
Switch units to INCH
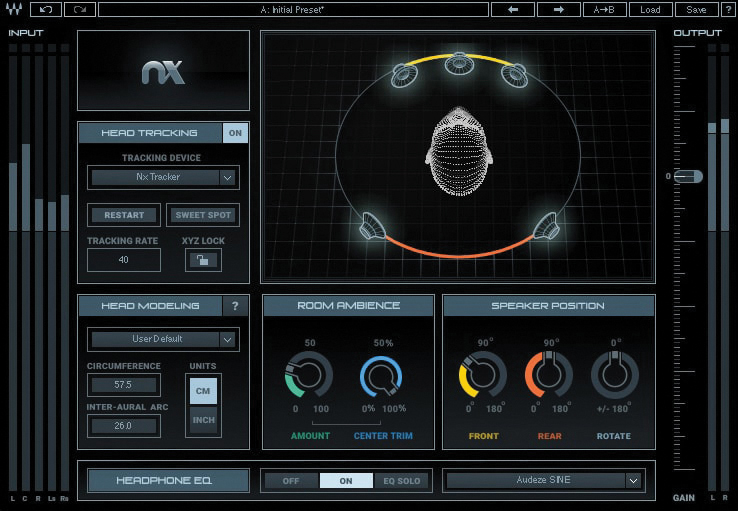203,420
